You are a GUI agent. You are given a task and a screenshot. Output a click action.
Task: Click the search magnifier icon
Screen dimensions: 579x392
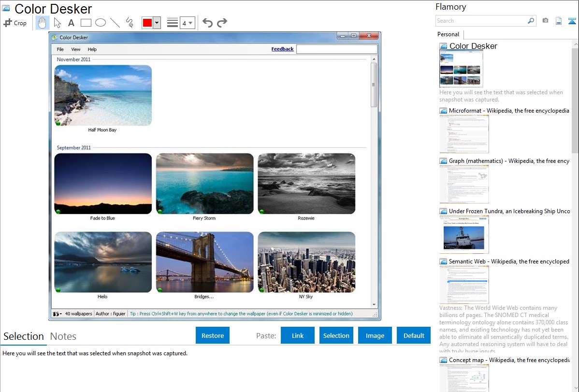click(531, 21)
